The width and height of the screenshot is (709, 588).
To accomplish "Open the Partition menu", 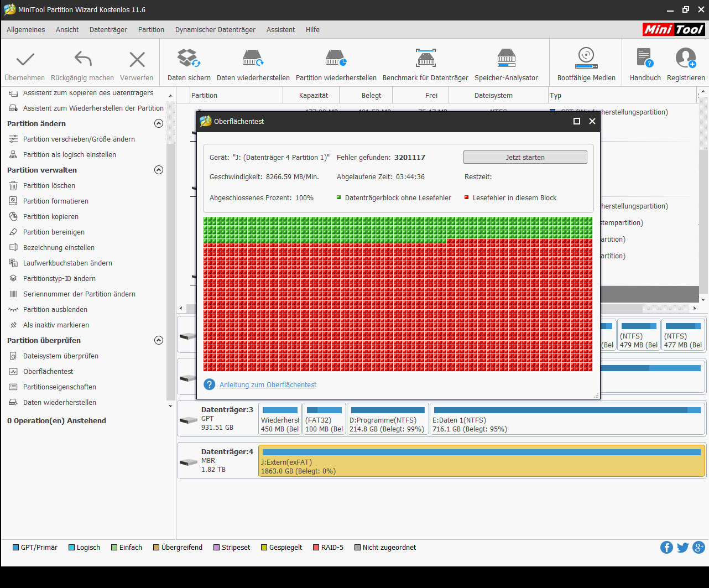I will point(151,30).
